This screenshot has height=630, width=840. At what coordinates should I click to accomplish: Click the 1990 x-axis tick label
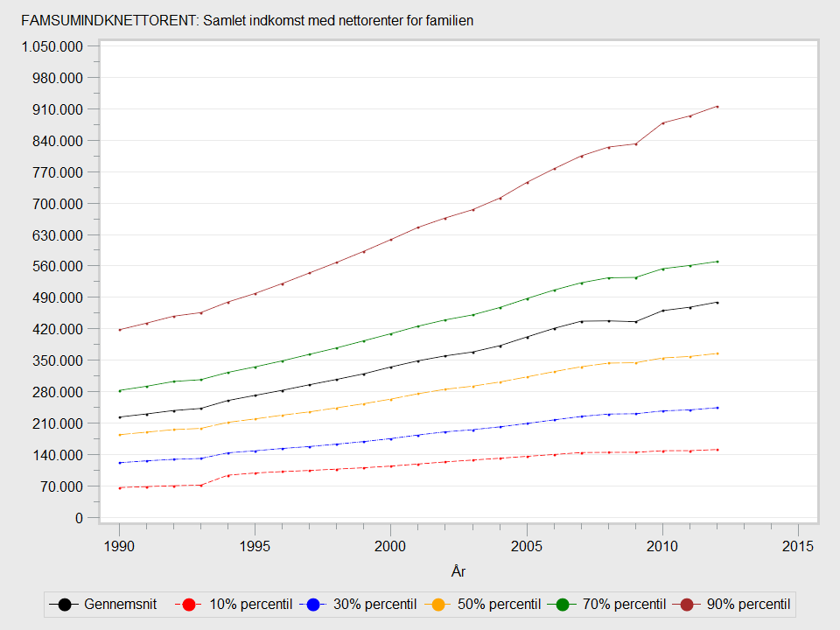point(120,546)
